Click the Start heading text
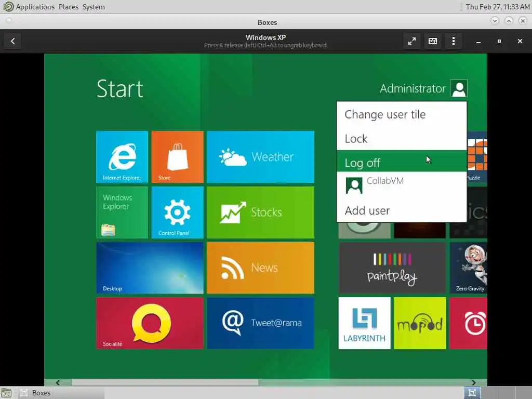 coord(120,89)
